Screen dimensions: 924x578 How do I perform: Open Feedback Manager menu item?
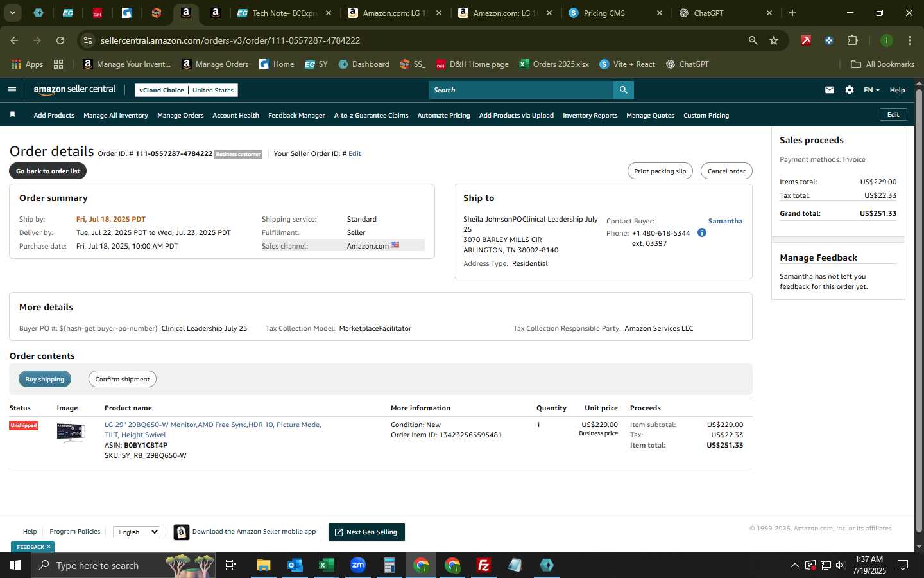click(x=296, y=116)
